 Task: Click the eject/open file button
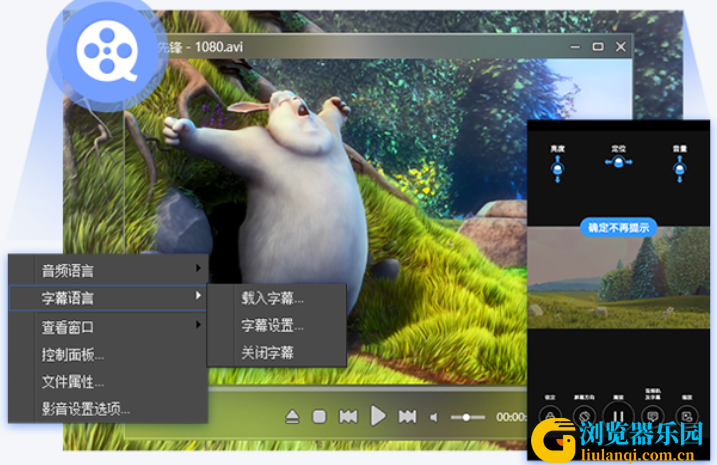coord(292,417)
